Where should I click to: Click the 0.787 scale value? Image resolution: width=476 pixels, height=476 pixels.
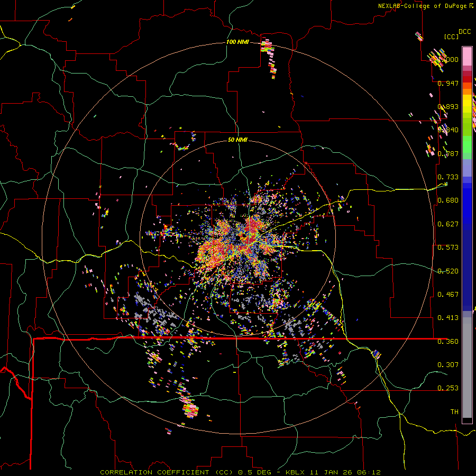448,153
